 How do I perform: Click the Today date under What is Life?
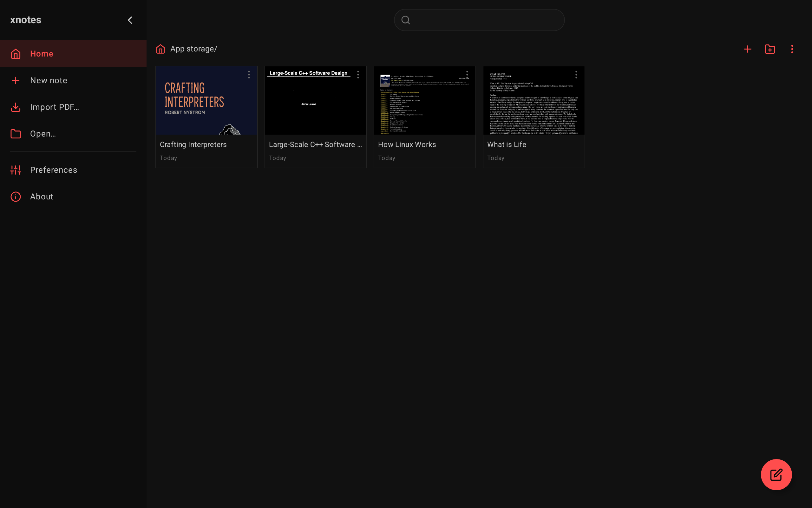coord(495,158)
